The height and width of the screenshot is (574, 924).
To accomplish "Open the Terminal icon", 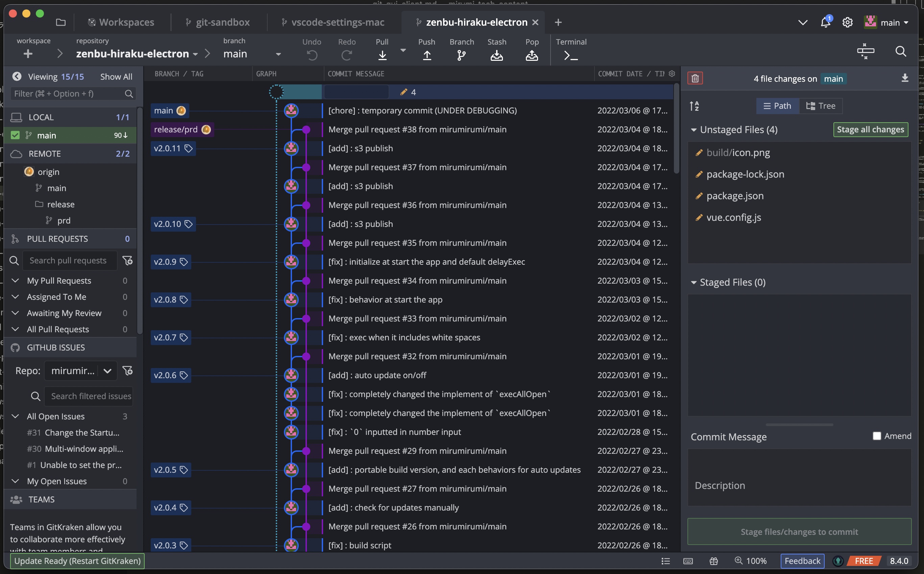I will (571, 55).
